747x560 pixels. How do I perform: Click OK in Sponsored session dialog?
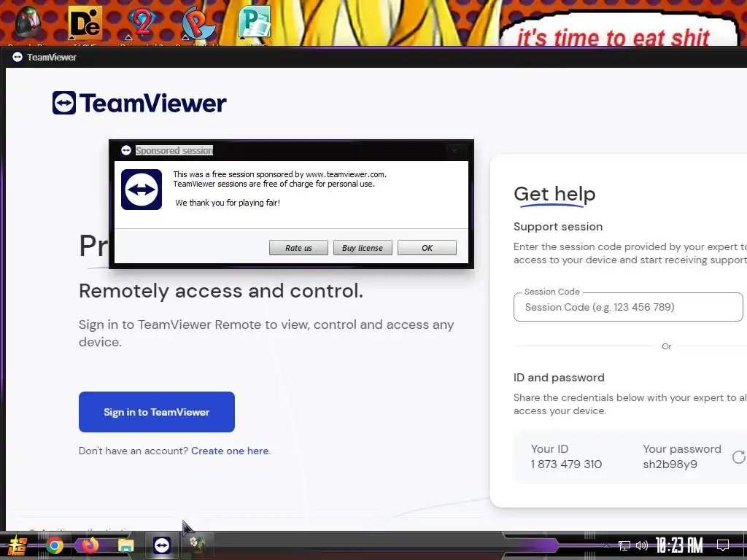[427, 248]
